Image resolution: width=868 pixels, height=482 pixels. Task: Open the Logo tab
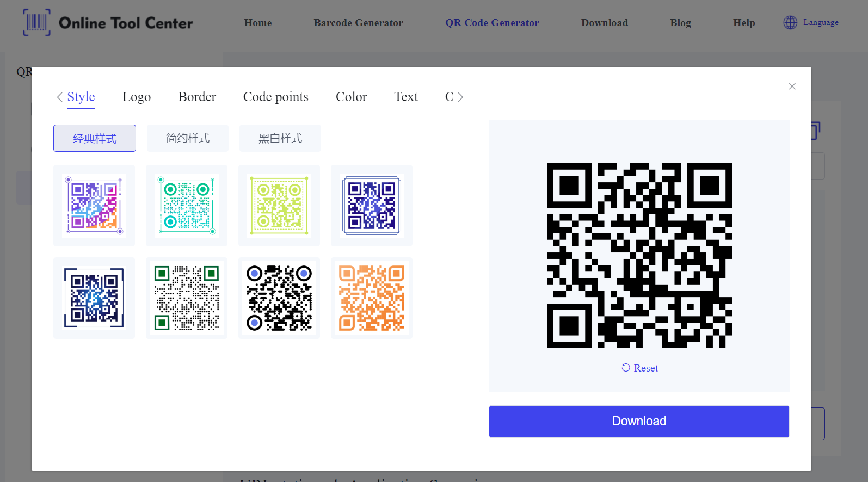click(137, 97)
